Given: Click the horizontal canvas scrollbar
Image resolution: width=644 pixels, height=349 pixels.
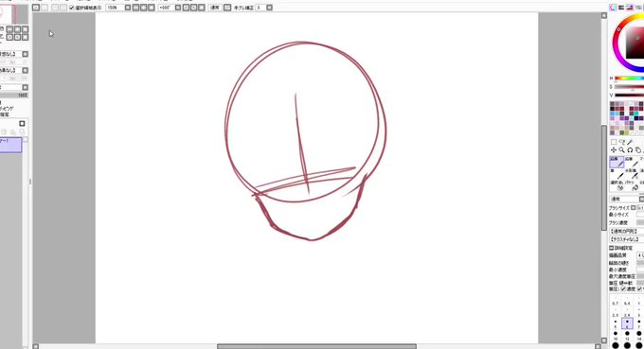Looking at the screenshot, I should (x=316, y=346).
